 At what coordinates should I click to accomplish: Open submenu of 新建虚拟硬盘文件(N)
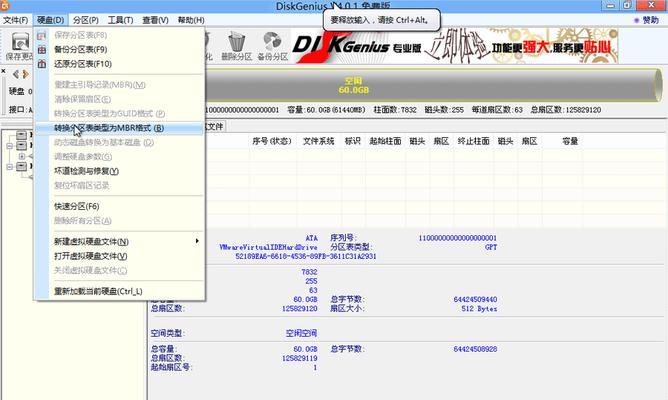pyautogui.click(x=197, y=241)
